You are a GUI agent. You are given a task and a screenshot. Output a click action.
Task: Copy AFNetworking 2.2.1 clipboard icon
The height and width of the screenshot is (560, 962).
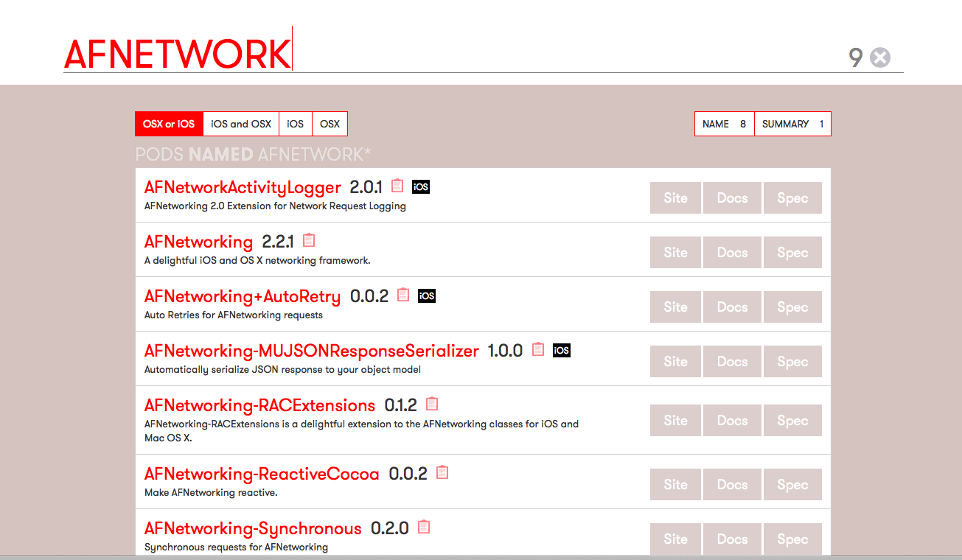[x=309, y=240]
